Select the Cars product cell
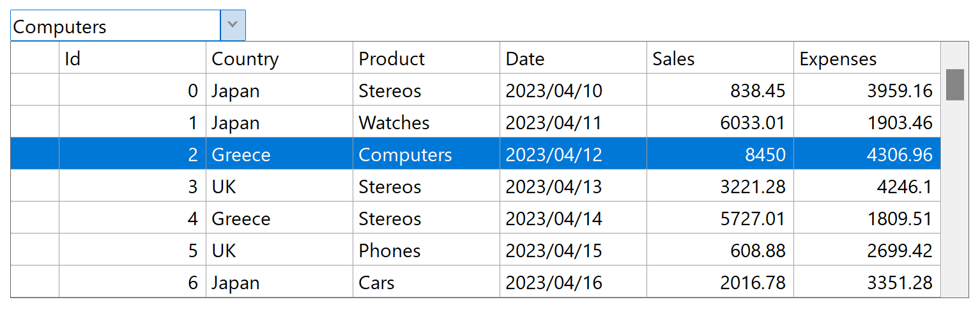Screen dimensions: 980x309 [x=426, y=282]
